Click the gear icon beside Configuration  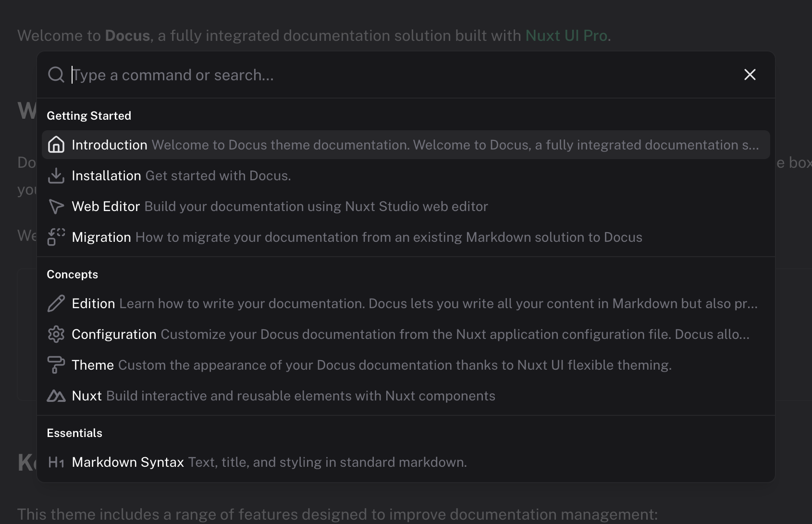click(x=56, y=334)
